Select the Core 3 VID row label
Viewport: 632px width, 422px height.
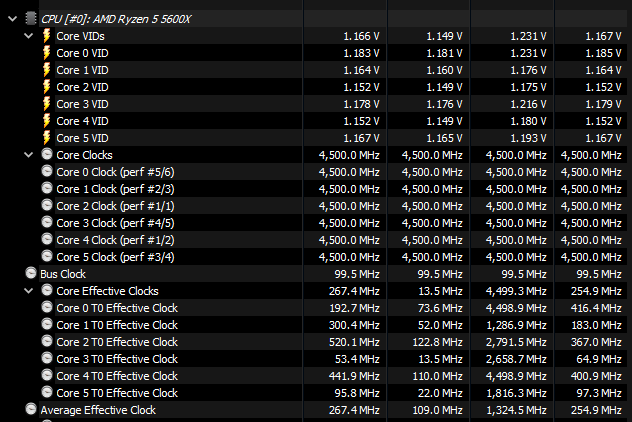coord(82,104)
